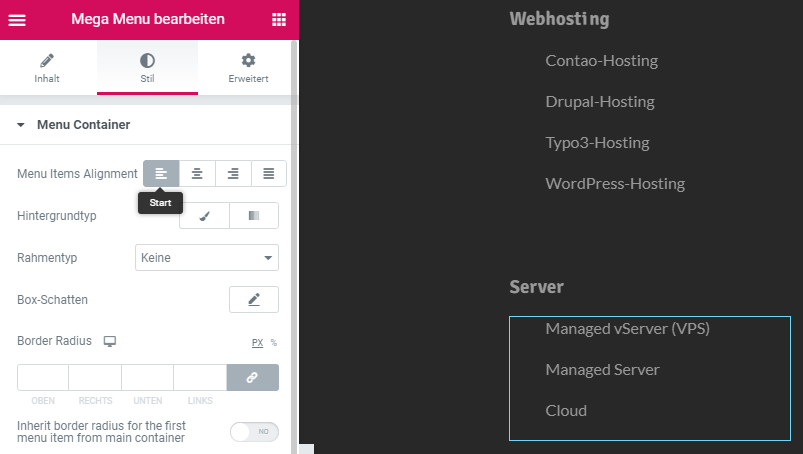Edit Box-Schatten with the pencil button
Screen dimensions: 803x454
(x=254, y=300)
